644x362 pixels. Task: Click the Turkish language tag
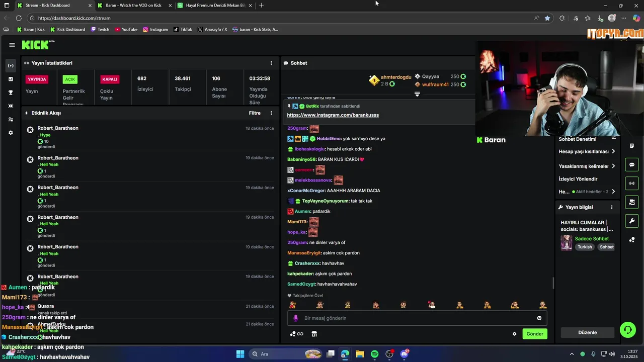click(x=585, y=247)
